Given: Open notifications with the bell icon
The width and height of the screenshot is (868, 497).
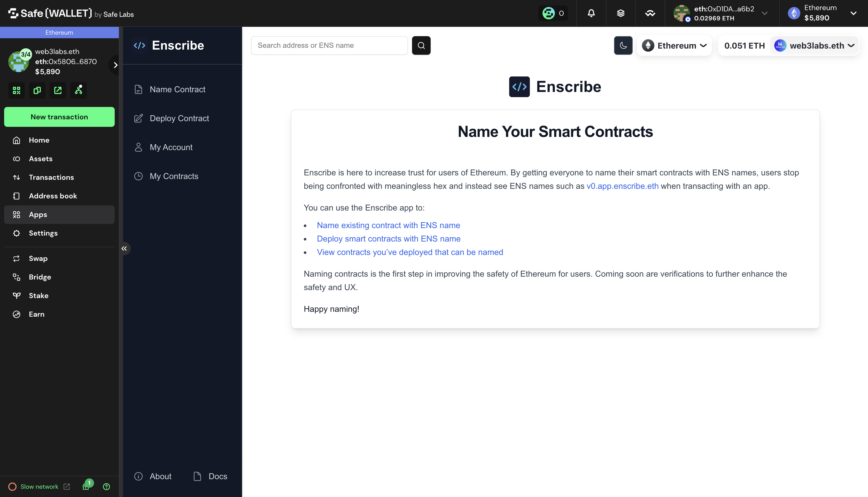Looking at the screenshot, I should click(591, 13).
